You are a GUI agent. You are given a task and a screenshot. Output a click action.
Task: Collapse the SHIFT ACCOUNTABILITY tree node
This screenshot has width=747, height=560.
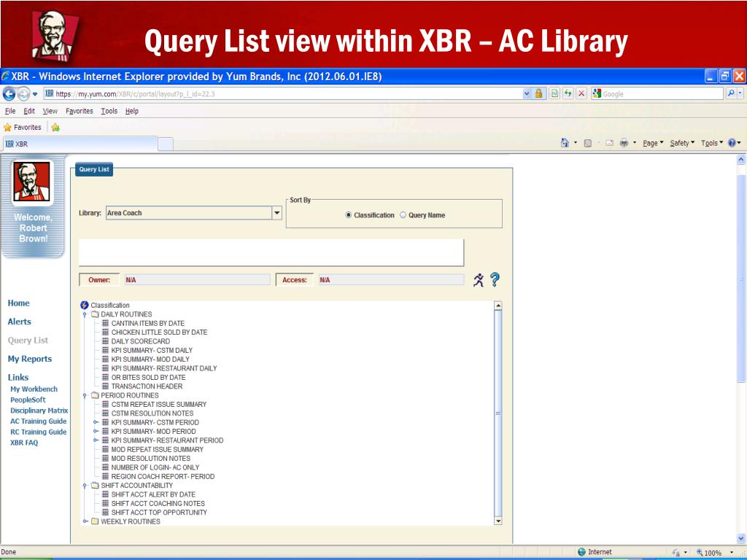point(85,485)
